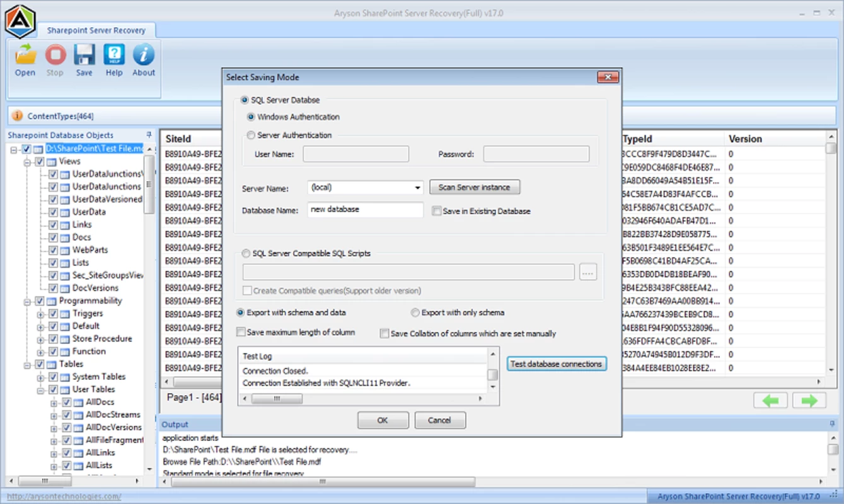Screen dimensions: 844x504
Task: Toggle the Lists tree checkbox
Action: pyautogui.click(x=53, y=263)
